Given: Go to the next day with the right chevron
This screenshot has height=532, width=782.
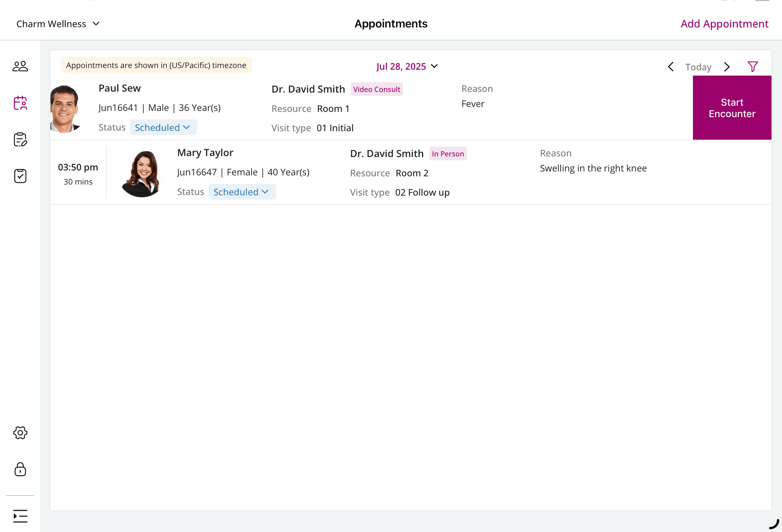Looking at the screenshot, I should click(x=727, y=67).
